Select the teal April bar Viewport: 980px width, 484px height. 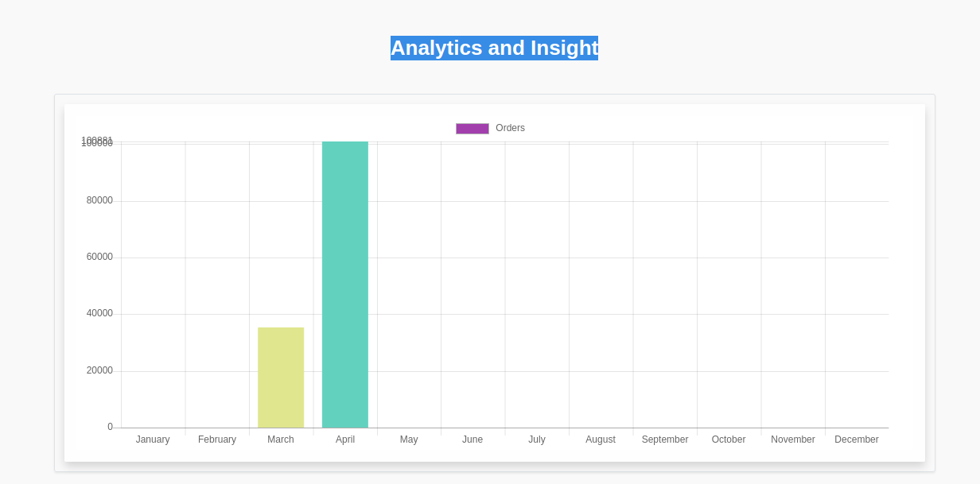(345, 285)
